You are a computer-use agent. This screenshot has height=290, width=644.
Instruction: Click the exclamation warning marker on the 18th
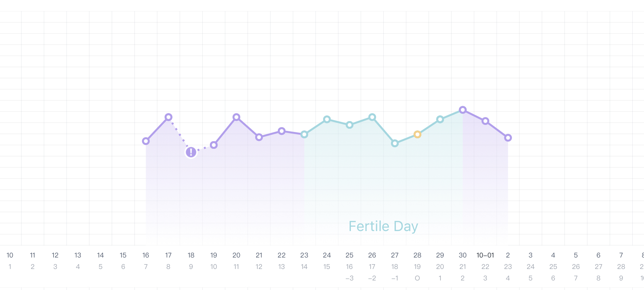191,152
